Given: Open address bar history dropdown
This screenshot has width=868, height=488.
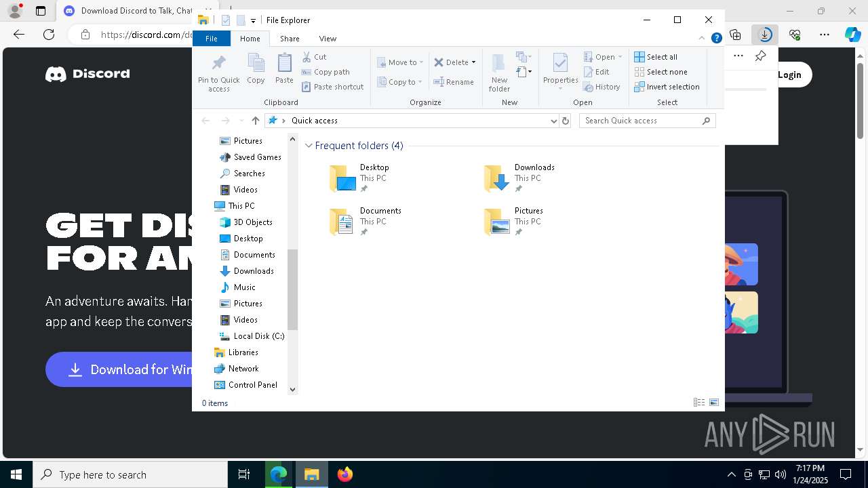Looking at the screenshot, I should click(553, 121).
